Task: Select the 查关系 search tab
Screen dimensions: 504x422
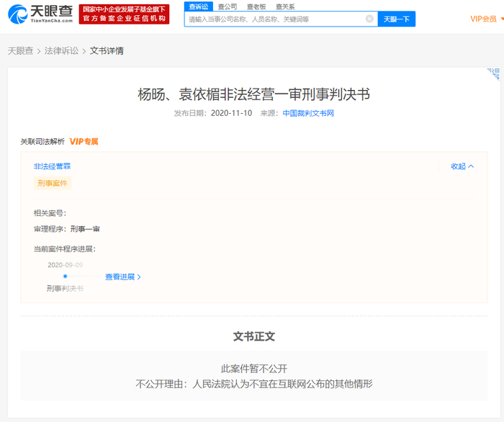Action: pyautogui.click(x=285, y=6)
